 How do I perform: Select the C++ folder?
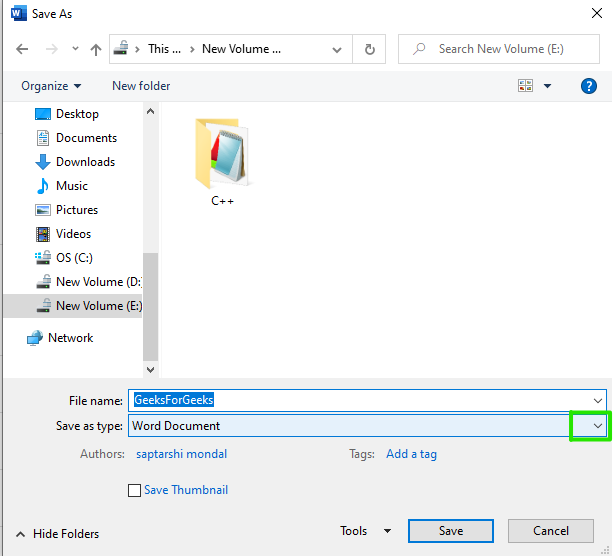tap(222, 162)
